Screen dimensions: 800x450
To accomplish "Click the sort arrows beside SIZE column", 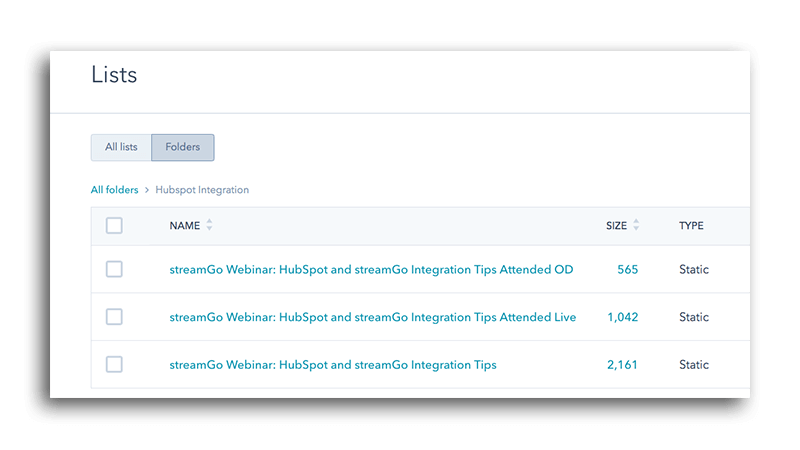I will point(636,226).
